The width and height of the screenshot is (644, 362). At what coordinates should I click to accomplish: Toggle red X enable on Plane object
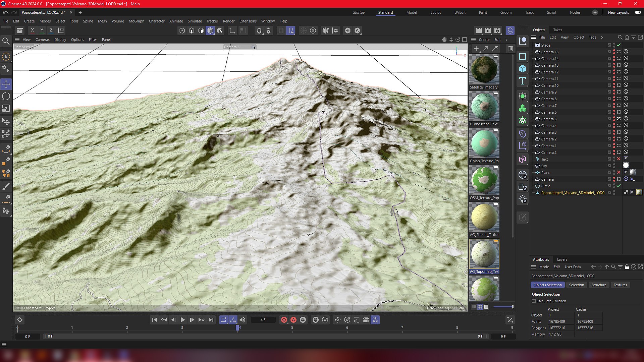pyautogui.click(x=619, y=173)
